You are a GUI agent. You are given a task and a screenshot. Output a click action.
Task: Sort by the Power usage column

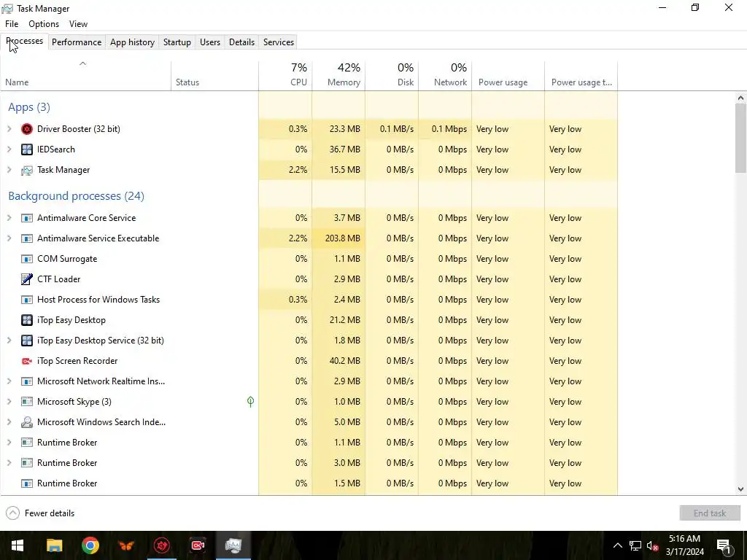click(x=508, y=76)
